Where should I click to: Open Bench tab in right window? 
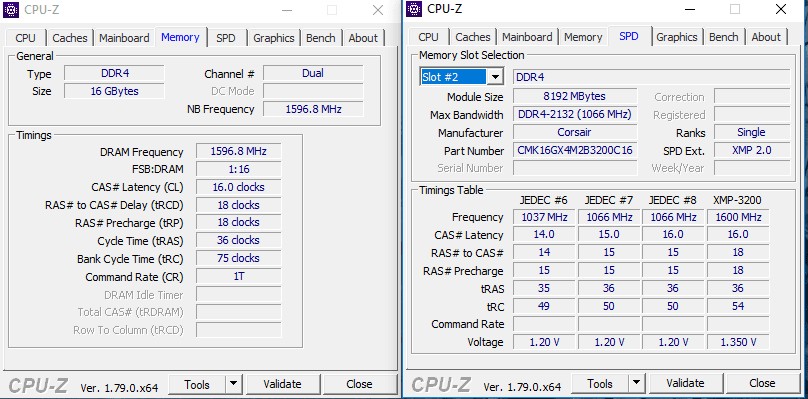(723, 37)
